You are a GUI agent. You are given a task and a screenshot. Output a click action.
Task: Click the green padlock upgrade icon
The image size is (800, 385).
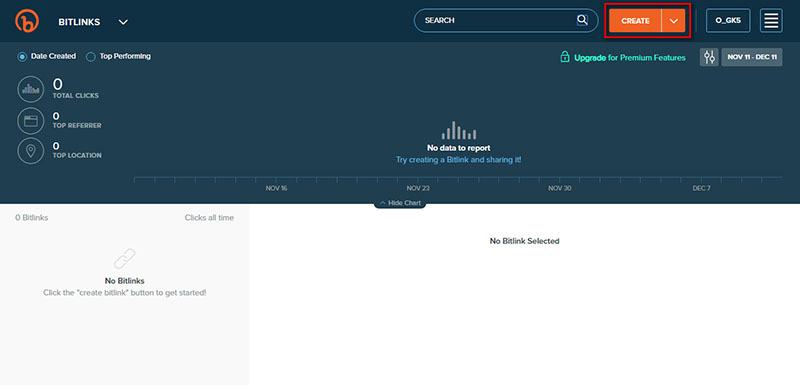[x=565, y=57]
